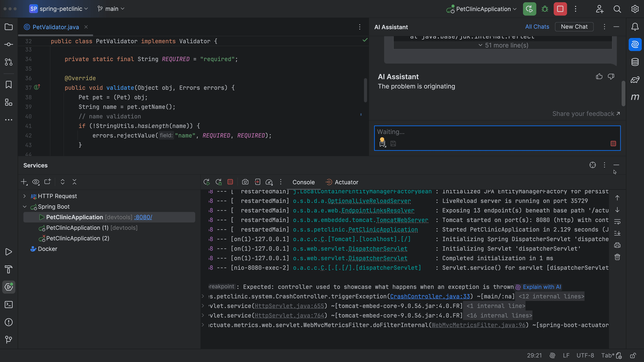The height and width of the screenshot is (362, 644).
Task: Open the main branch dropdown
Action: pyautogui.click(x=111, y=9)
